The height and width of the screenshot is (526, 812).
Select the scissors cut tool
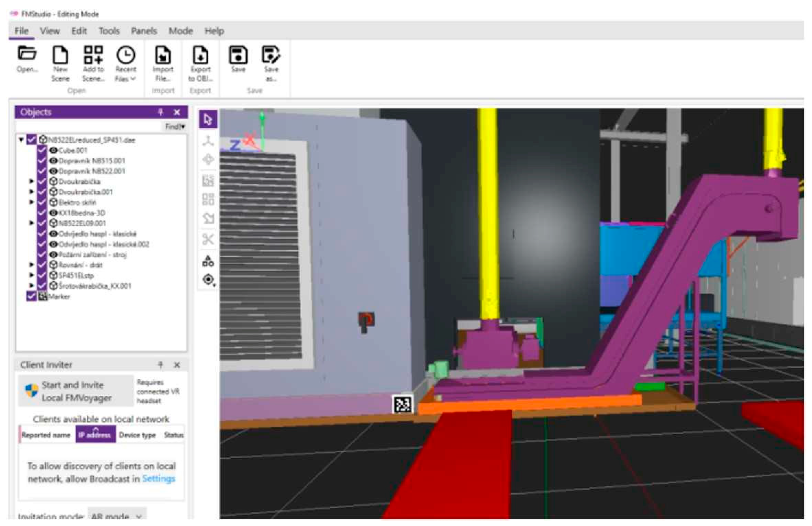[208, 239]
